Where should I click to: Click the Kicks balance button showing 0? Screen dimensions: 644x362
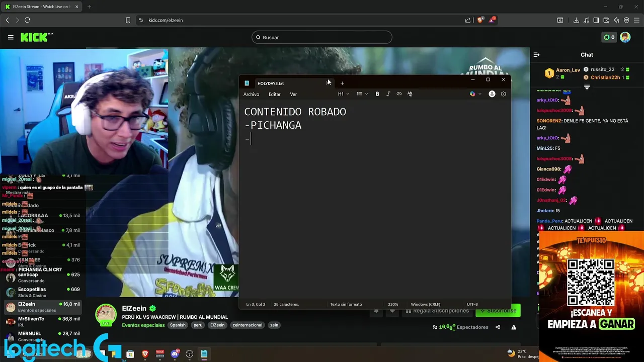[609, 37]
